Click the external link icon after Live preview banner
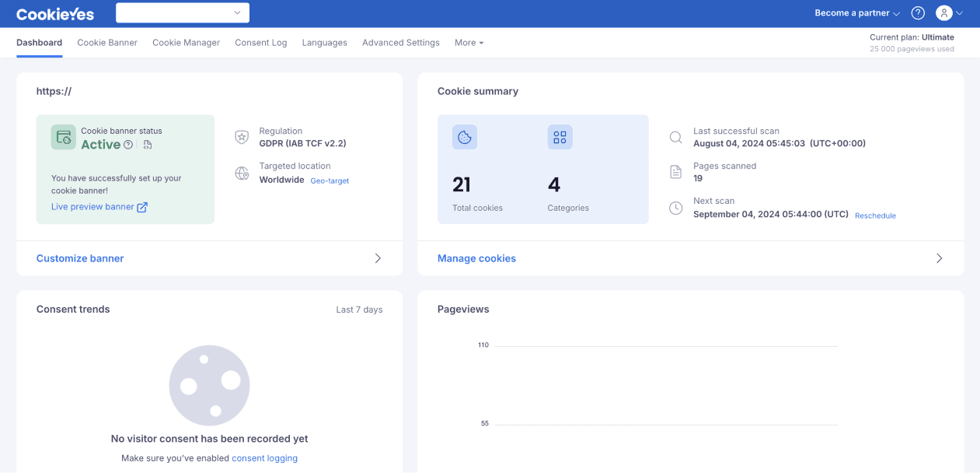Viewport: 980px width, 473px height. pyautogui.click(x=142, y=207)
